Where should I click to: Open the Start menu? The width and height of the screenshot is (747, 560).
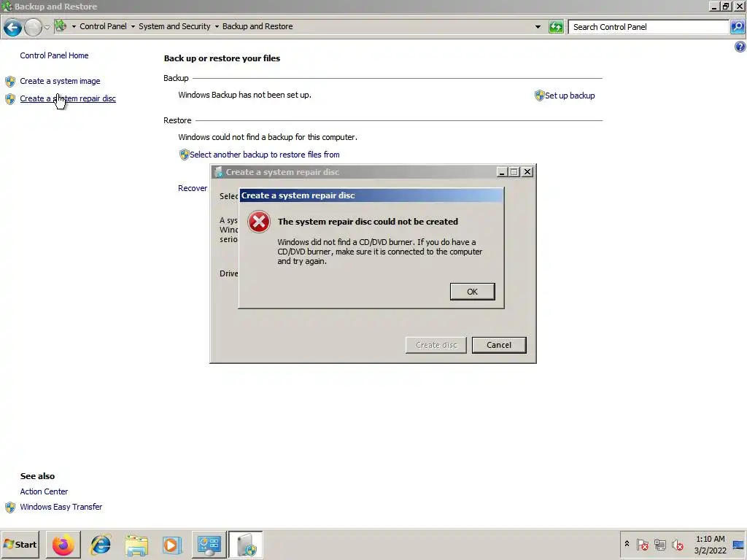pyautogui.click(x=20, y=544)
